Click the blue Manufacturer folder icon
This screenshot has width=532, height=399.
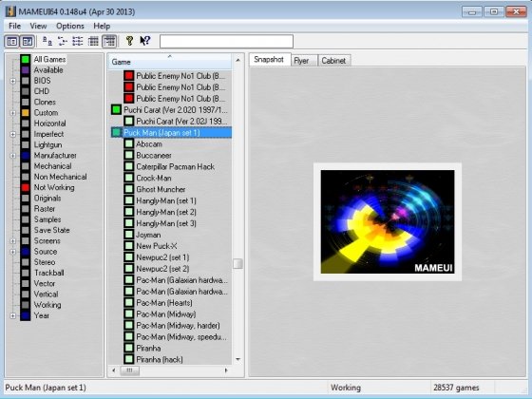click(x=26, y=156)
